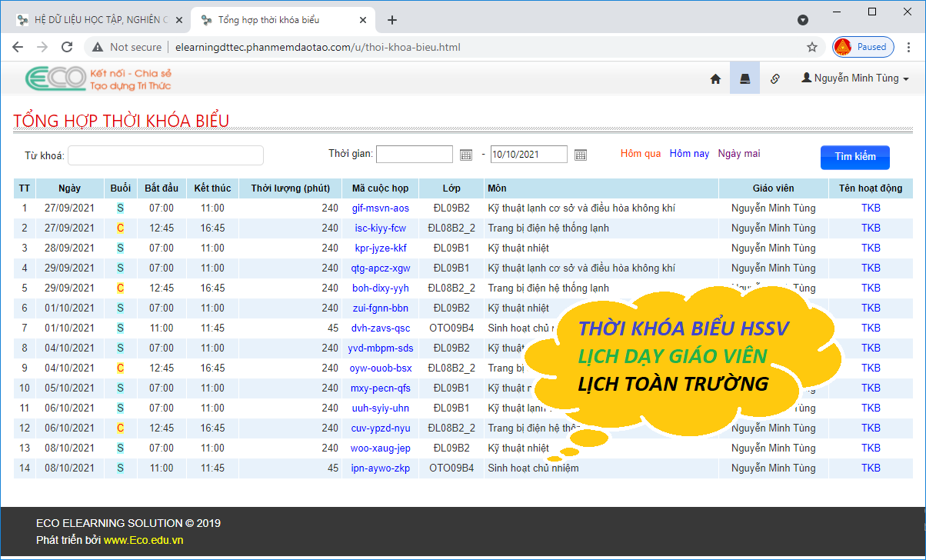Select the Hôm nay date filter
926x560 pixels.
tap(689, 154)
